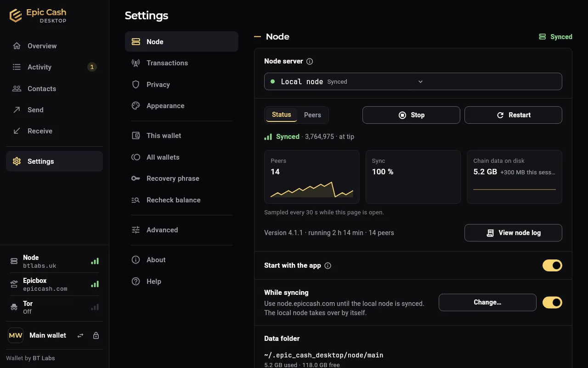Click the Node server info icon

coord(310,61)
